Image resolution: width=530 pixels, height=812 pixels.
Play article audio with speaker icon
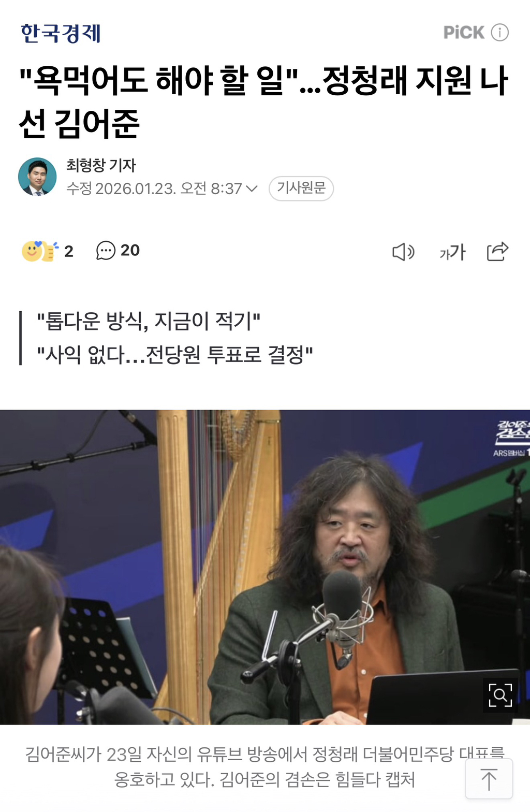click(403, 252)
